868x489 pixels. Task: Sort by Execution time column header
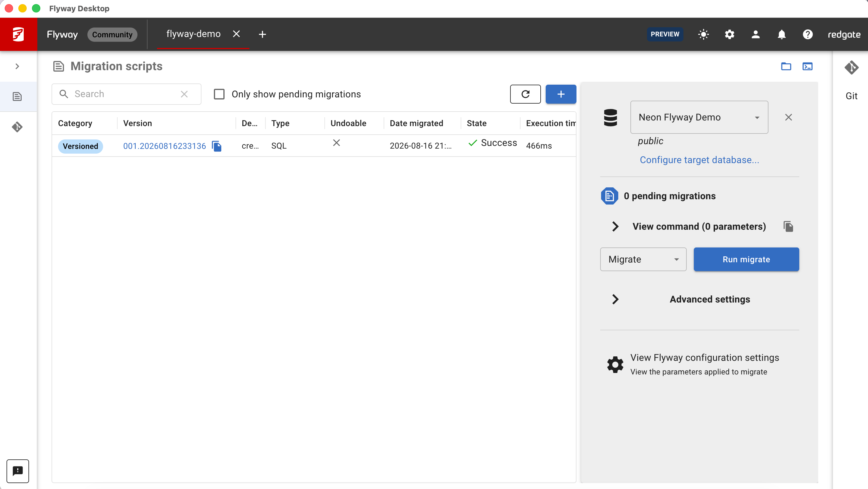(551, 123)
